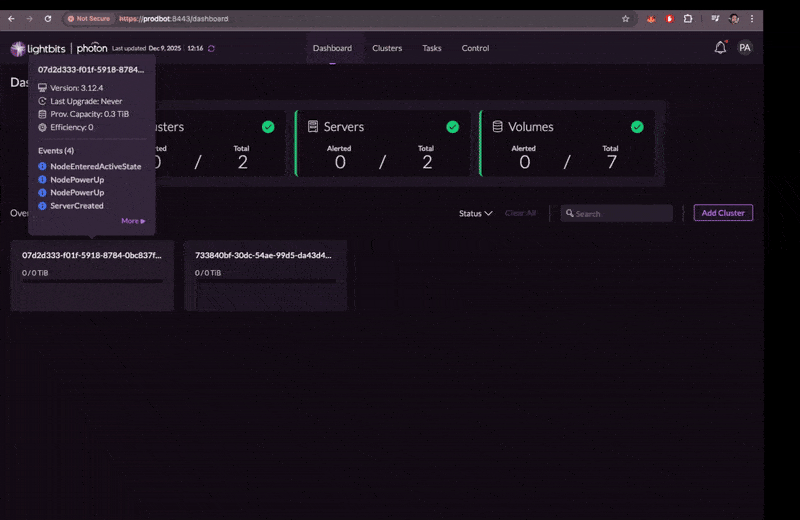
Task: Go to the Tasks tab
Action: pyautogui.click(x=432, y=48)
